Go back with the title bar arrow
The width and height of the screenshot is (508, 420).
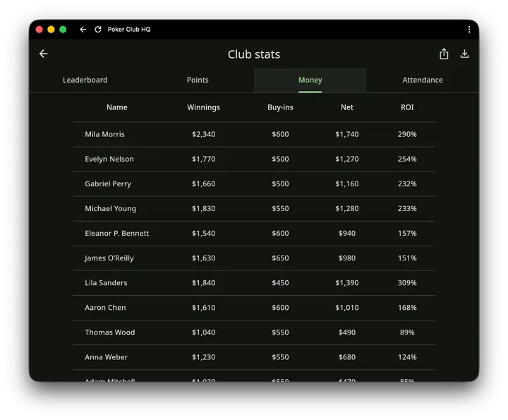(x=83, y=30)
